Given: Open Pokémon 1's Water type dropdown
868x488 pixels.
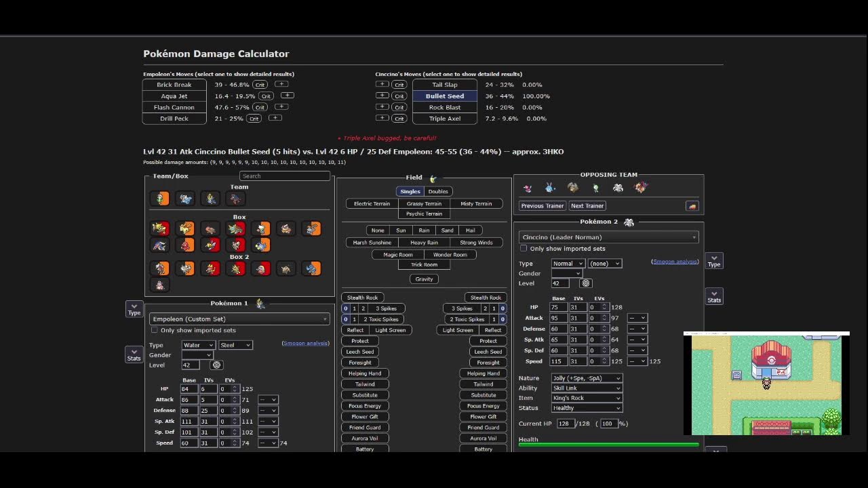Looking at the screenshot, I should coord(198,345).
